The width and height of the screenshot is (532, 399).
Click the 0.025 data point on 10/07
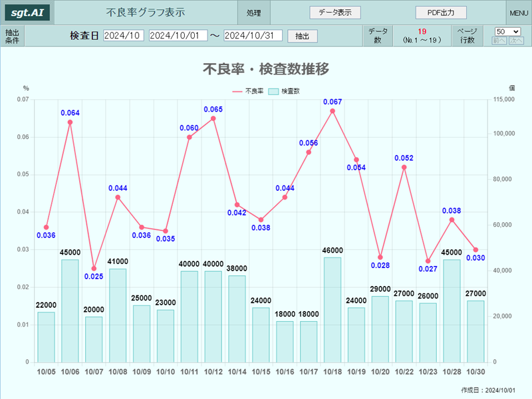[x=94, y=269]
